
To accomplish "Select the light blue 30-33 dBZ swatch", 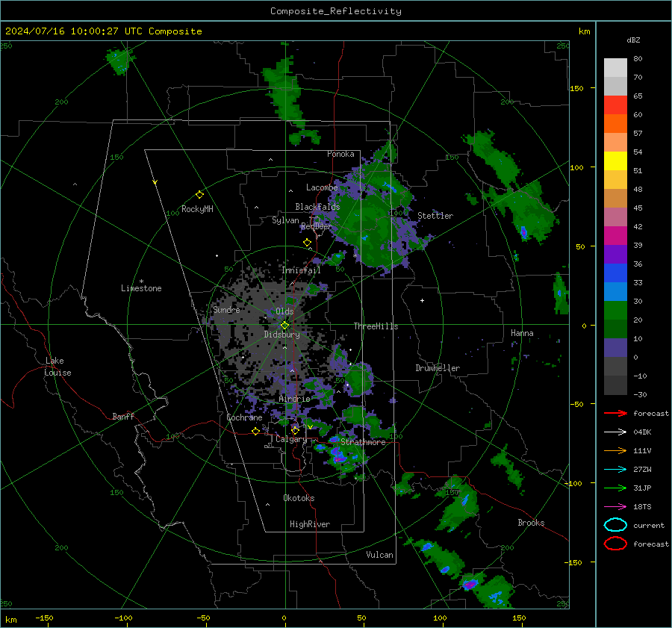I will [x=615, y=291].
